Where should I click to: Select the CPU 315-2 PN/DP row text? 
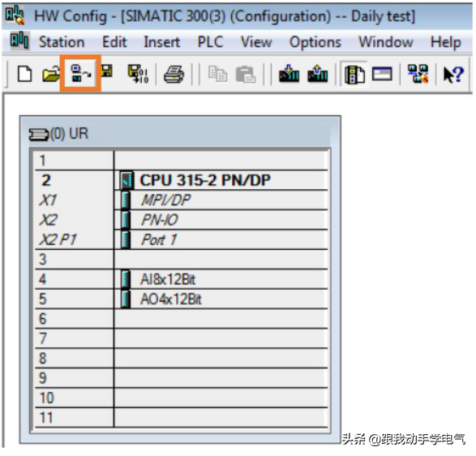205,180
